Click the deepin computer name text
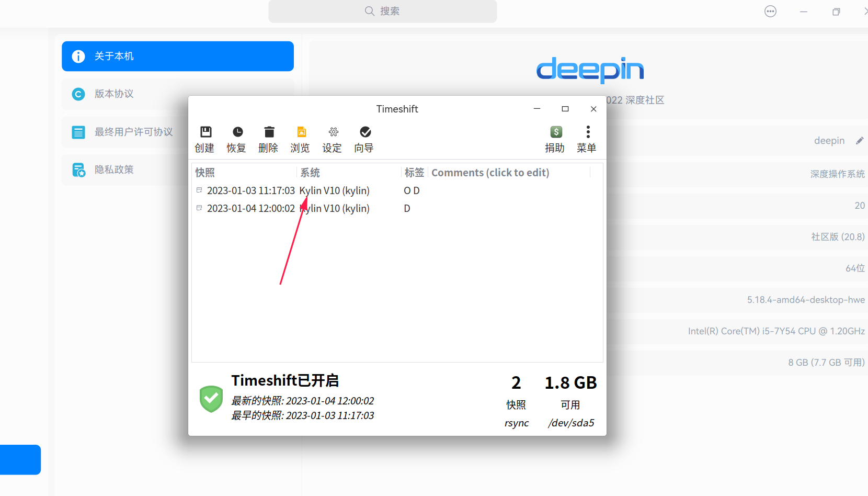Screen dimensions: 868x496 [829, 140]
